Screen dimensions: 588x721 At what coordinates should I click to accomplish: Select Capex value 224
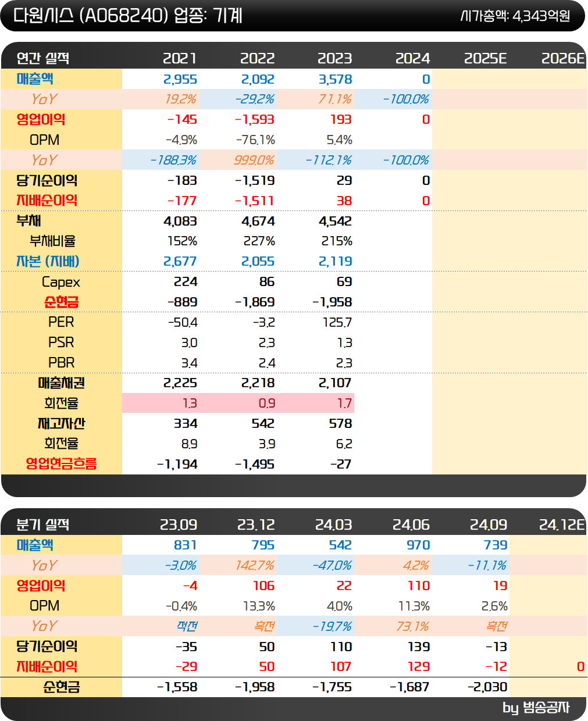[x=186, y=282]
